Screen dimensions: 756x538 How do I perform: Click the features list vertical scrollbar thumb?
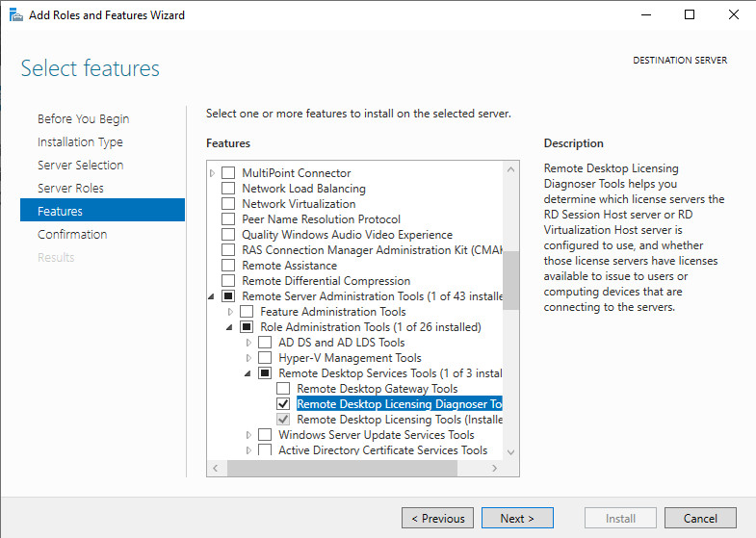(x=510, y=279)
